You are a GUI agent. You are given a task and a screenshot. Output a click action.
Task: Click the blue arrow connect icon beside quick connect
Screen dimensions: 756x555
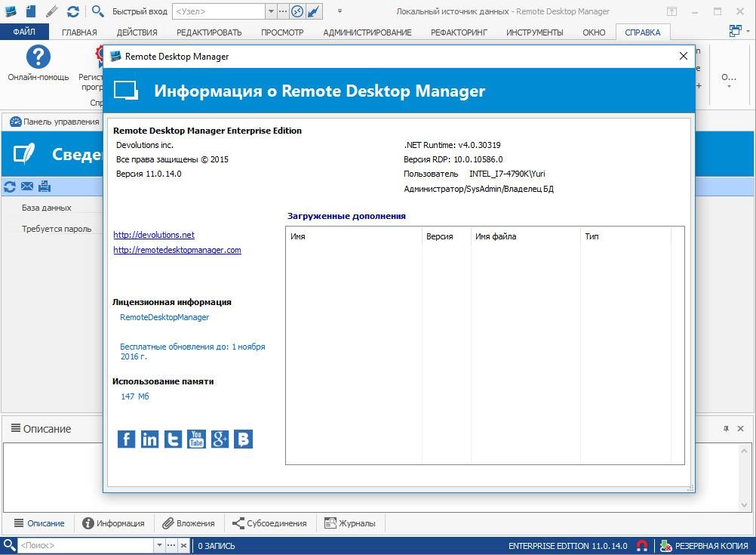tap(314, 11)
